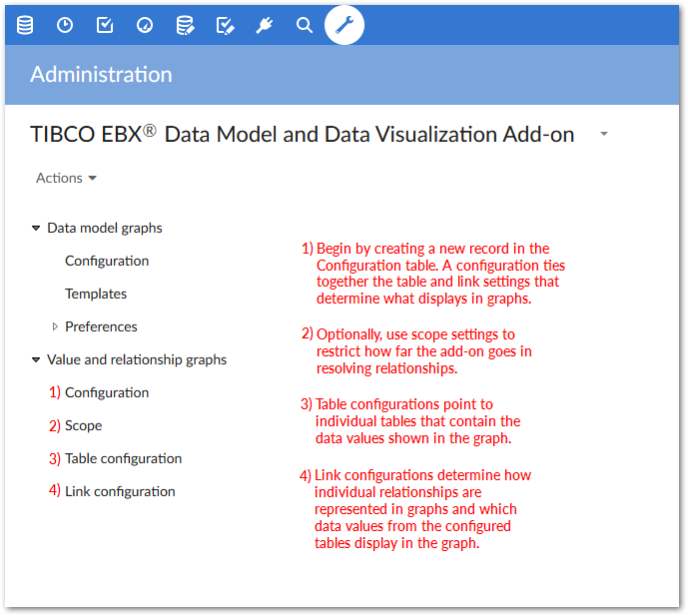
Task: Click the checkbox task icon in toolbar
Action: tap(105, 25)
